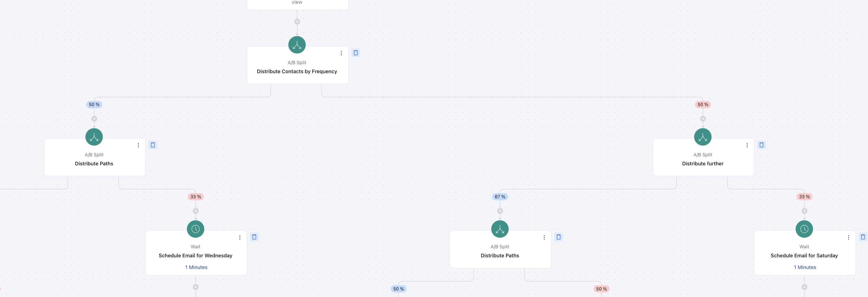Click clipboard icon beside Schedule Email for Wednesday
The width and height of the screenshot is (868, 297).
click(x=254, y=237)
